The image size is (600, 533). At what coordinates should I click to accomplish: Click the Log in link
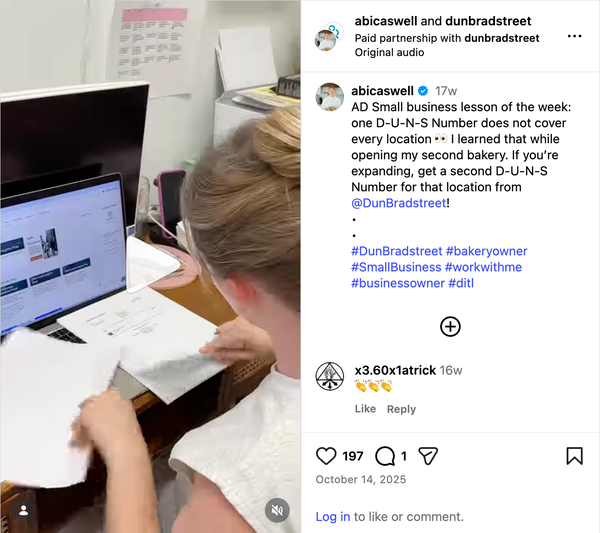[x=333, y=517]
